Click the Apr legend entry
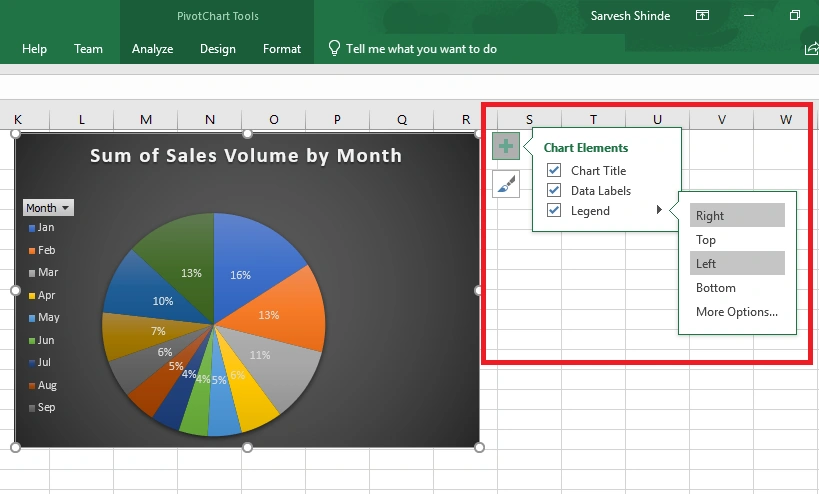The width and height of the screenshot is (819, 494). pyautogui.click(x=42, y=295)
